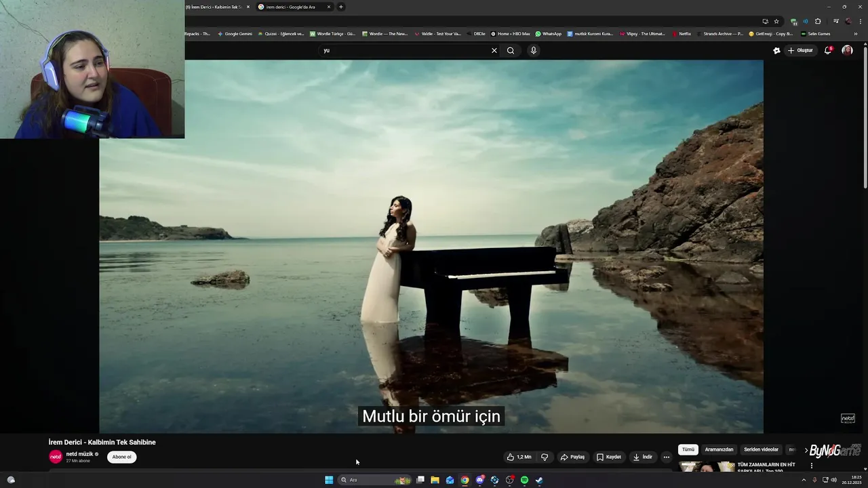Open the YouTube account avatar menu
The height and width of the screenshot is (488, 868).
[x=847, y=50]
